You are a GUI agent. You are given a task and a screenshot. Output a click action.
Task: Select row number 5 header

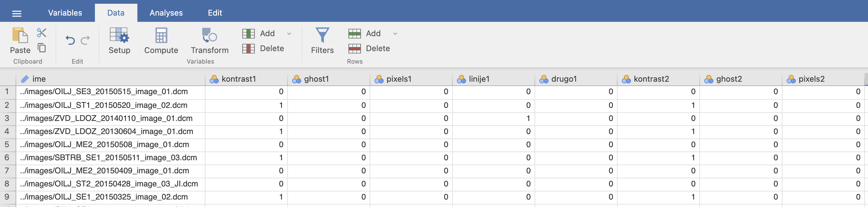point(8,145)
